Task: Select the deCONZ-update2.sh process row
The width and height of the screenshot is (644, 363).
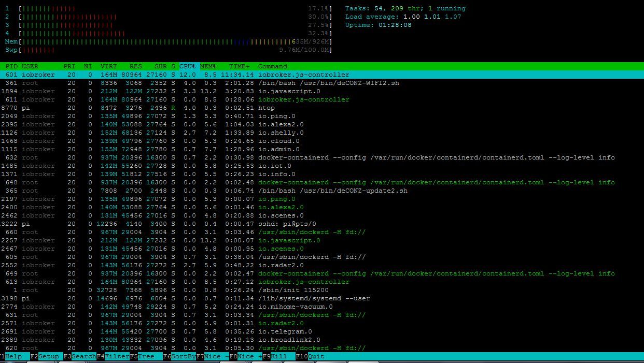Action: 322,191
